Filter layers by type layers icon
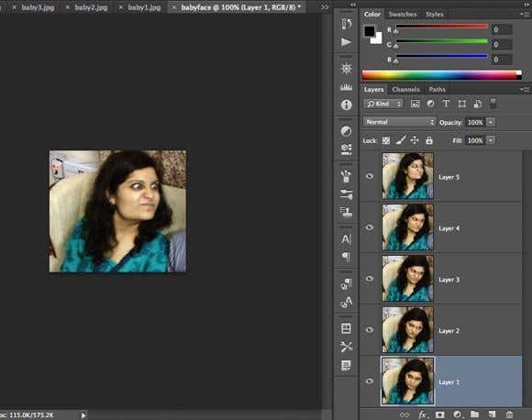This screenshot has height=420, width=532. [446, 104]
